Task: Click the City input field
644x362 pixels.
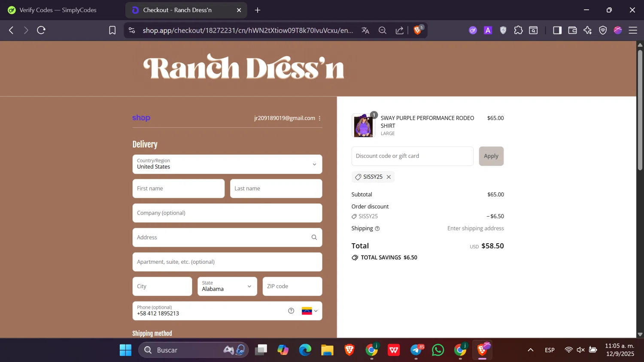Action: pos(162,287)
